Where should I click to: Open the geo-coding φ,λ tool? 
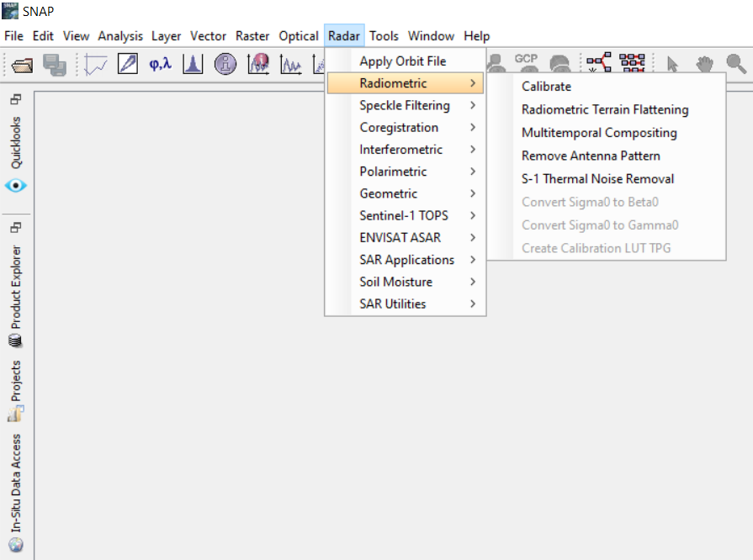(160, 64)
